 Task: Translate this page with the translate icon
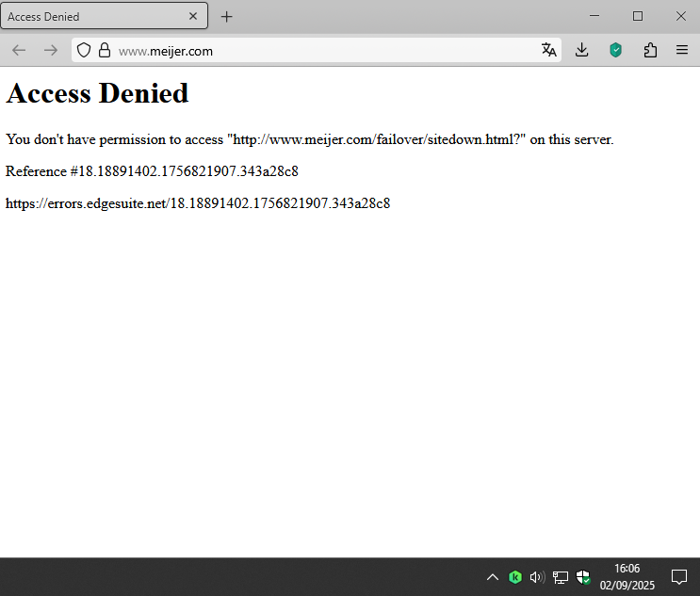(548, 50)
